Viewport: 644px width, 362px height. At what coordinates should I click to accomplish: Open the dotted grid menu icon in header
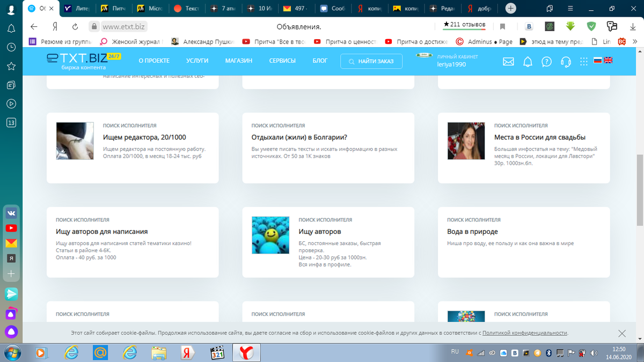pyautogui.click(x=584, y=62)
